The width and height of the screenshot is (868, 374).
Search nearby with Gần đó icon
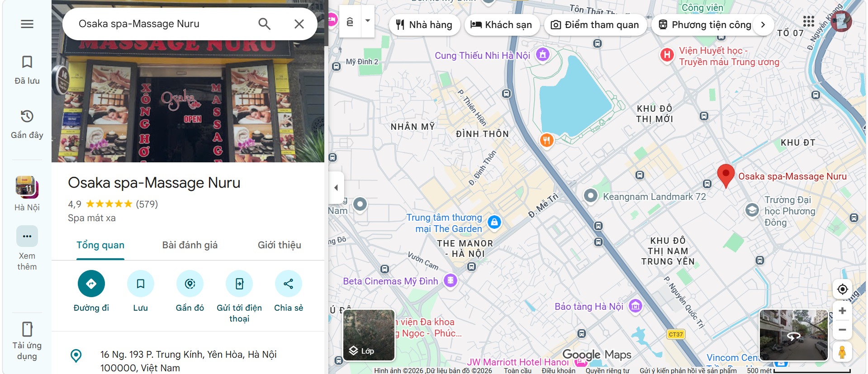[x=190, y=284]
